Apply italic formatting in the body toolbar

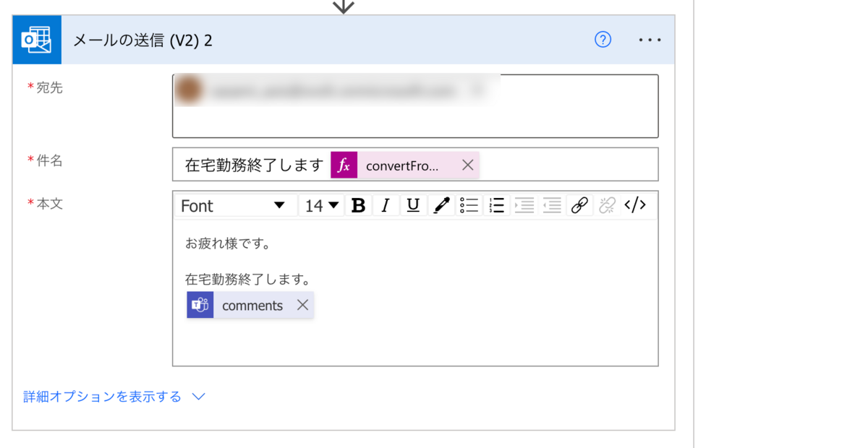[386, 205]
